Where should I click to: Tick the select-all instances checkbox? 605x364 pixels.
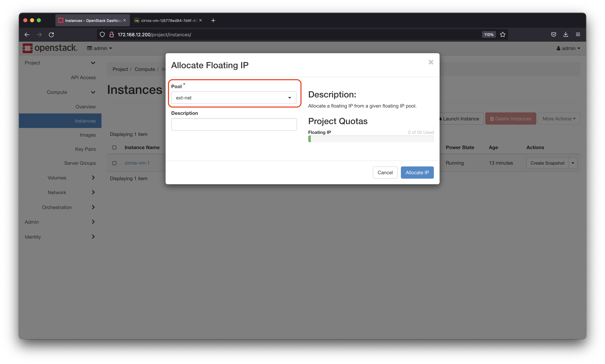coord(114,147)
